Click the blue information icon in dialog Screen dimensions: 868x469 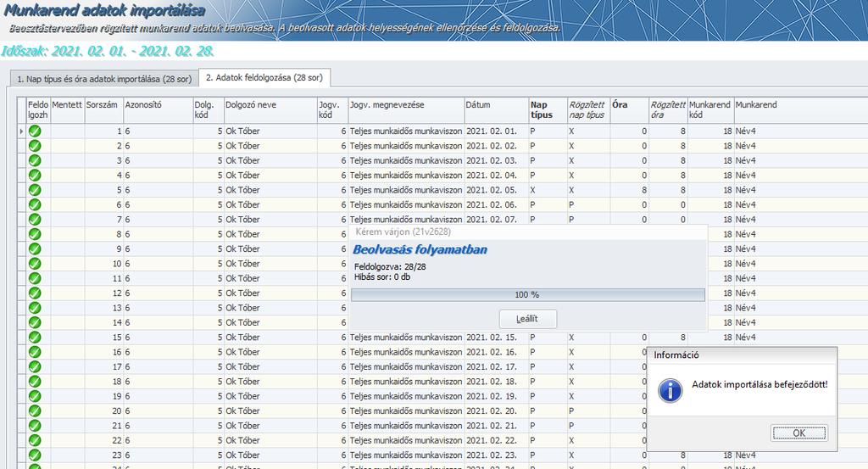[670, 390]
